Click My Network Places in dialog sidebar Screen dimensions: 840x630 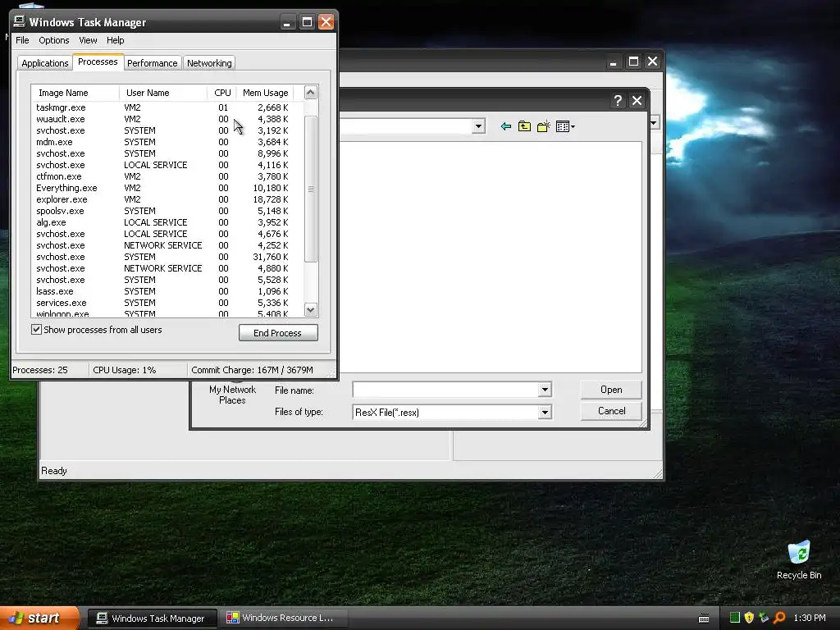click(x=232, y=395)
